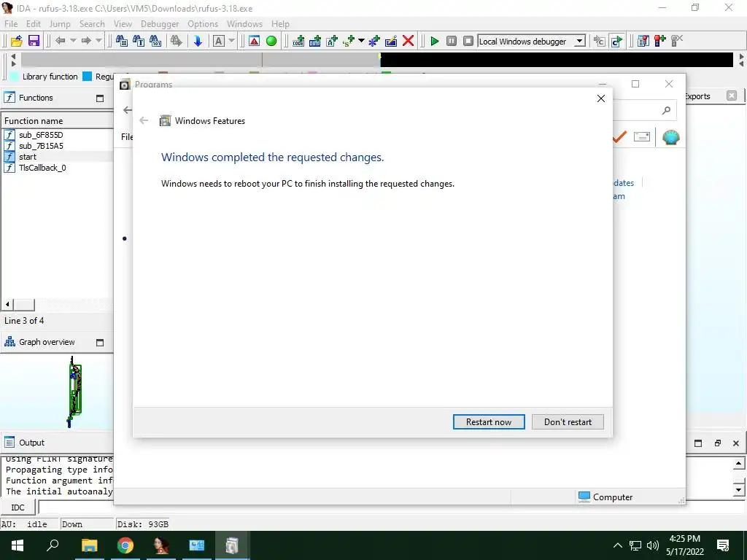Click the blue asterisk array icon
The height and width of the screenshot is (560, 747).
click(374, 41)
